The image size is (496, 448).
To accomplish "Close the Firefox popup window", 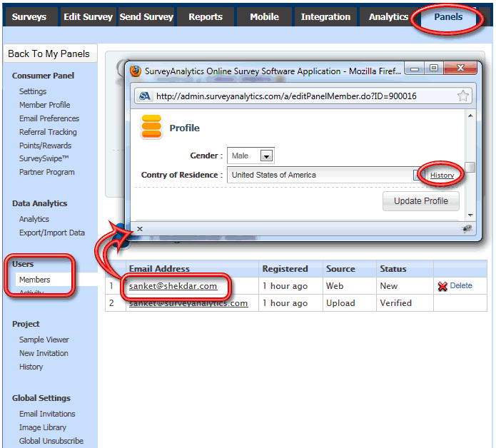I will tap(460, 68).
